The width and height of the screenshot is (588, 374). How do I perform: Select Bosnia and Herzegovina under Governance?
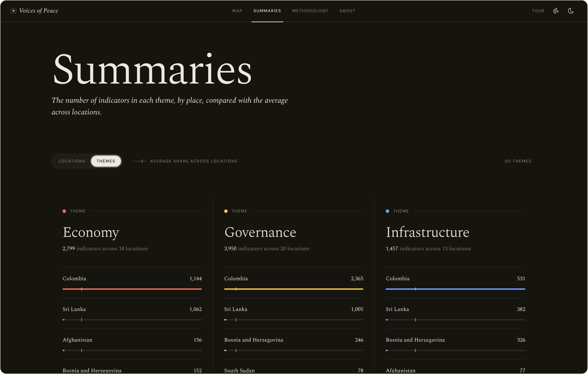[x=294, y=344]
